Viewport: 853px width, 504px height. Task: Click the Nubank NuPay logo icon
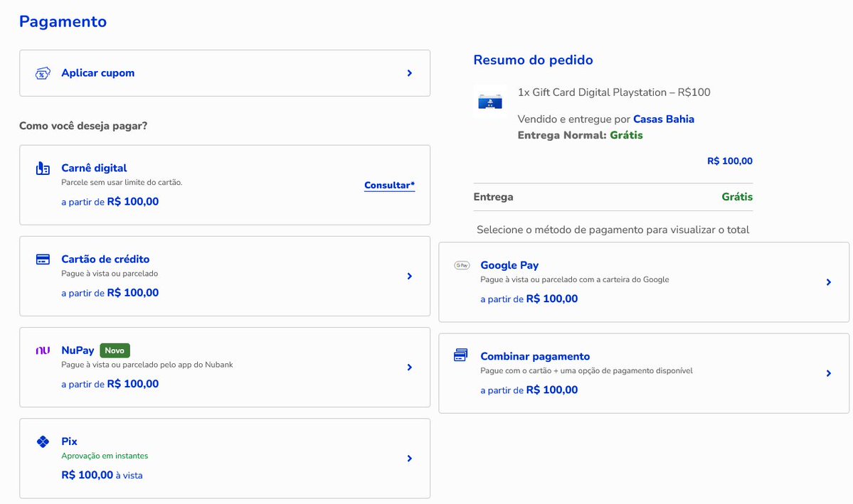43,350
